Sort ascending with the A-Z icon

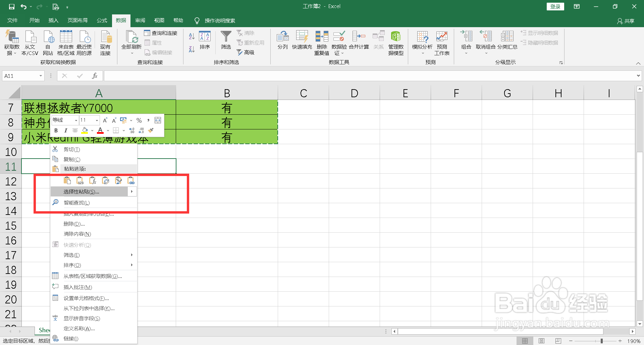click(x=192, y=36)
